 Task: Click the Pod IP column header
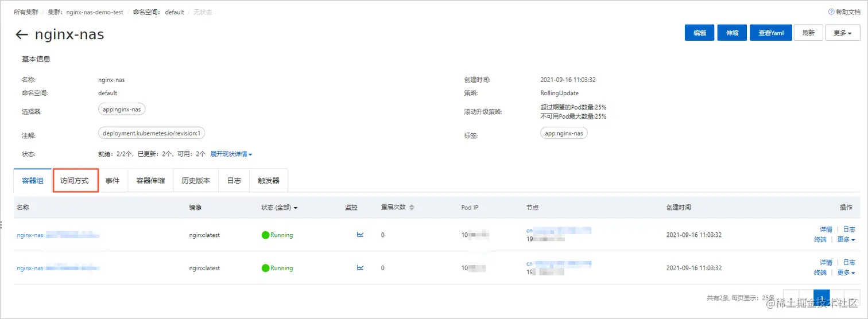pyautogui.click(x=470, y=207)
